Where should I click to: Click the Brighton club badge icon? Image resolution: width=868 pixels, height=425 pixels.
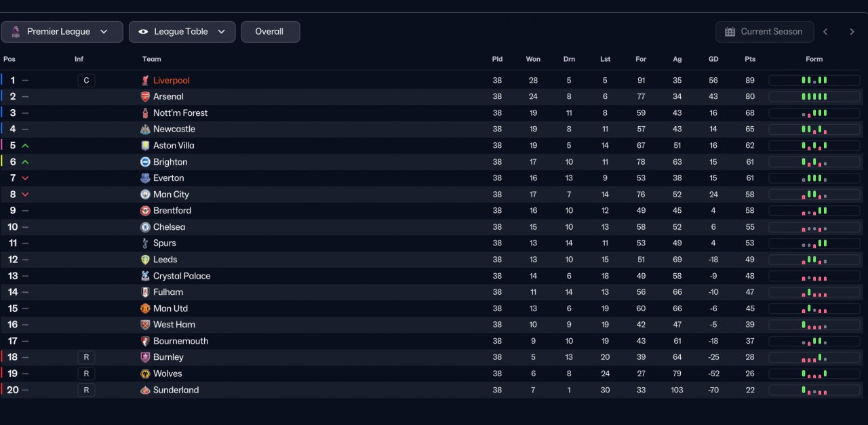click(x=145, y=162)
